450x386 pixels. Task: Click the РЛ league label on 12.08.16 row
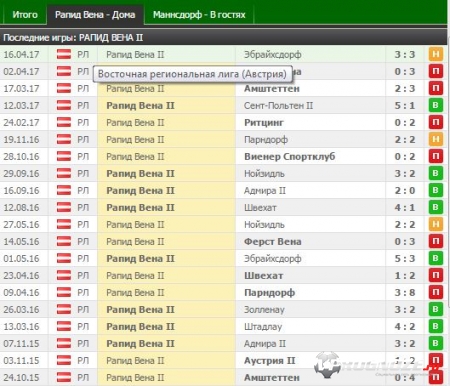click(x=83, y=208)
